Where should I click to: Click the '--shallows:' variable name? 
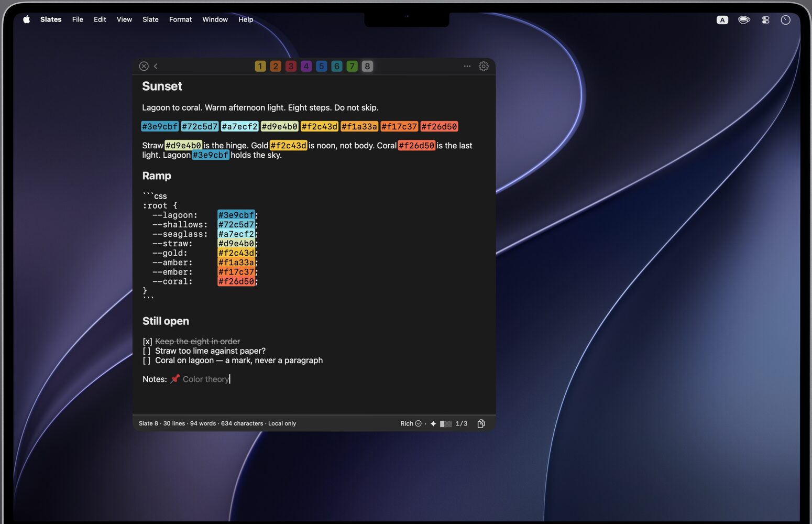pos(180,225)
